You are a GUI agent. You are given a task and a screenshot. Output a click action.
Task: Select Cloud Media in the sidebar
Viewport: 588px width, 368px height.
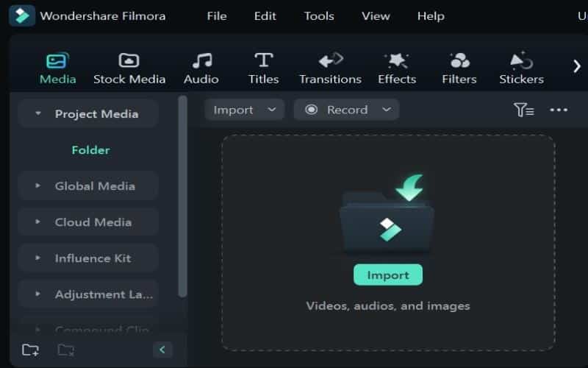pos(87,222)
